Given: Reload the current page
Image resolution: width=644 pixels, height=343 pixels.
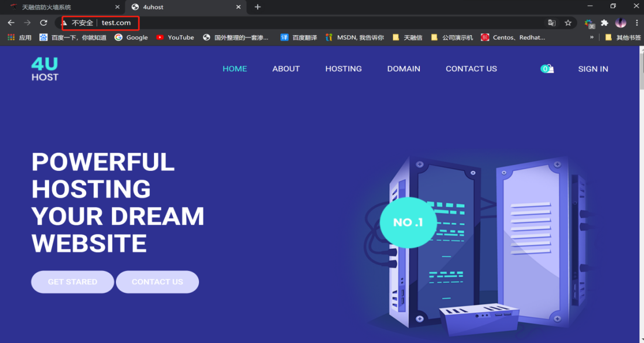Looking at the screenshot, I should tap(43, 23).
